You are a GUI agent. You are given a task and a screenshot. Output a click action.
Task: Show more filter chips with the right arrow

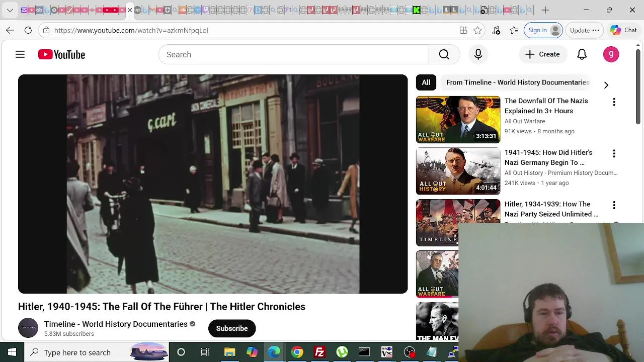(x=606, y=85)
